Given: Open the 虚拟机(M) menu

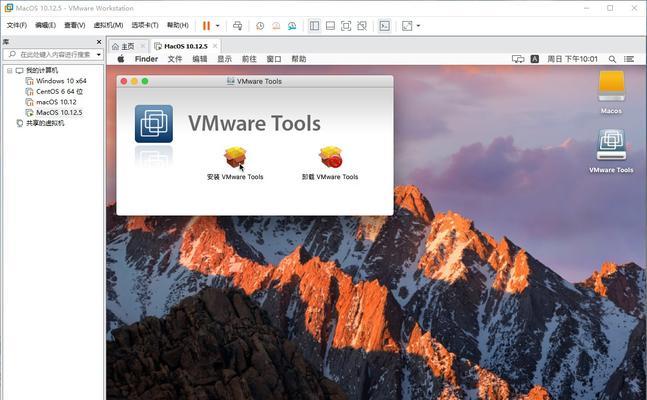Looking at the screenshot, I should coord(109,26).
